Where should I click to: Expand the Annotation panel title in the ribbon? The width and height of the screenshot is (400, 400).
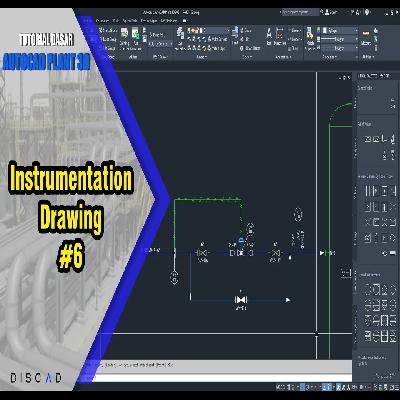point(283,57)
